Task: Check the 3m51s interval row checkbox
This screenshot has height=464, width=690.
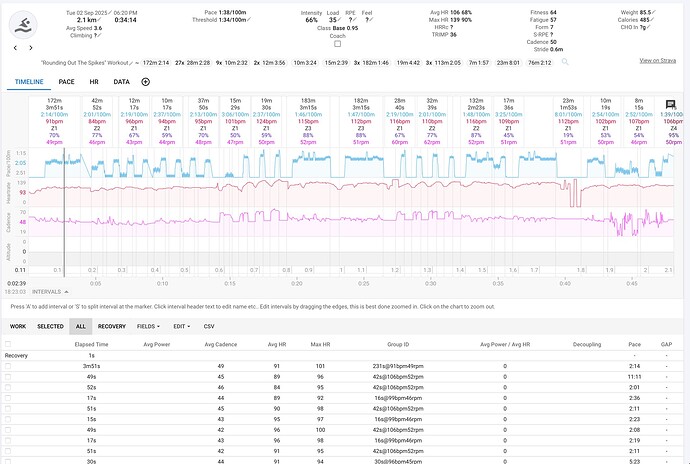Action: 8,366
